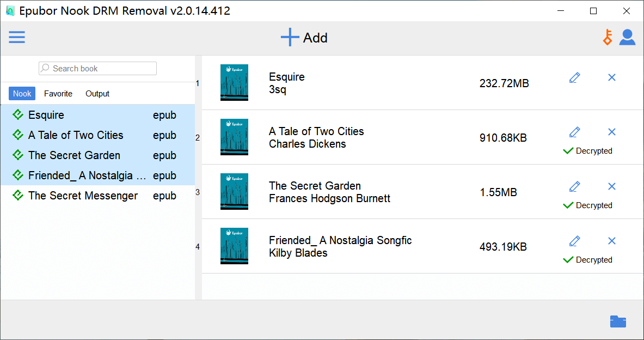Edit metadata for A Tale of Two Cities

(x=574, y=132)
